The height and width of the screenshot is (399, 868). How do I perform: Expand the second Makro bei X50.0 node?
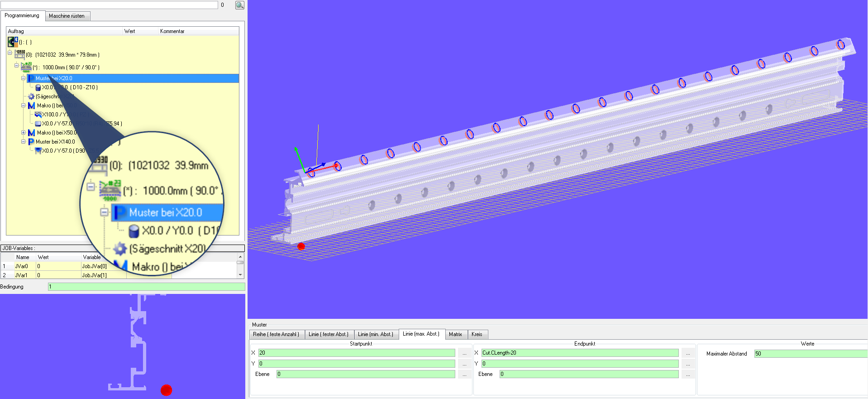24,133
